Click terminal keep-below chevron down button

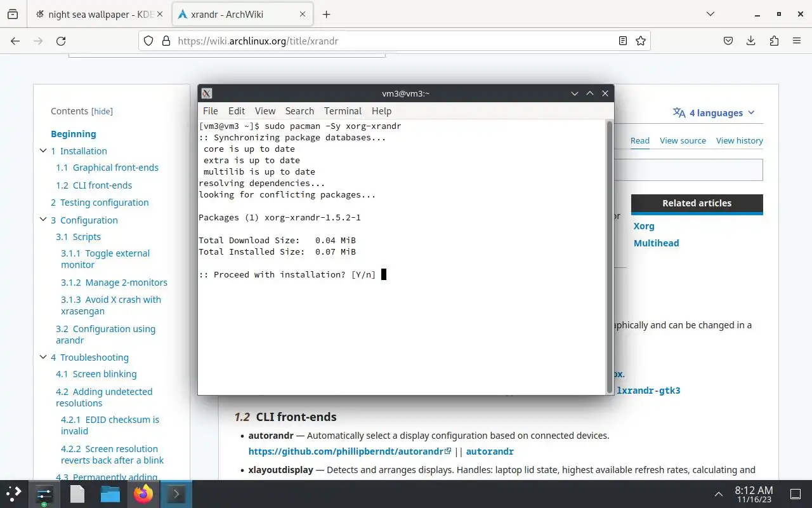pyautogui.click(x=575, y=93)
